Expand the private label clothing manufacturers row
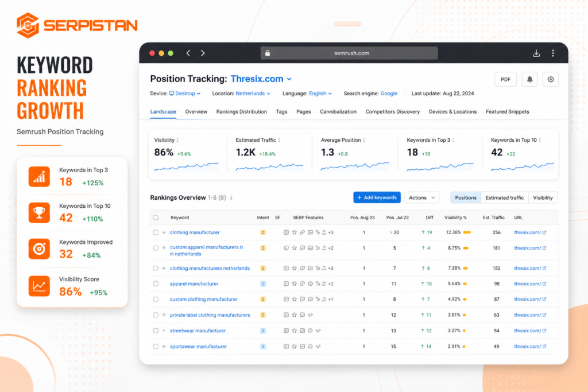This screenshot has width=588, height=392. 164,315
